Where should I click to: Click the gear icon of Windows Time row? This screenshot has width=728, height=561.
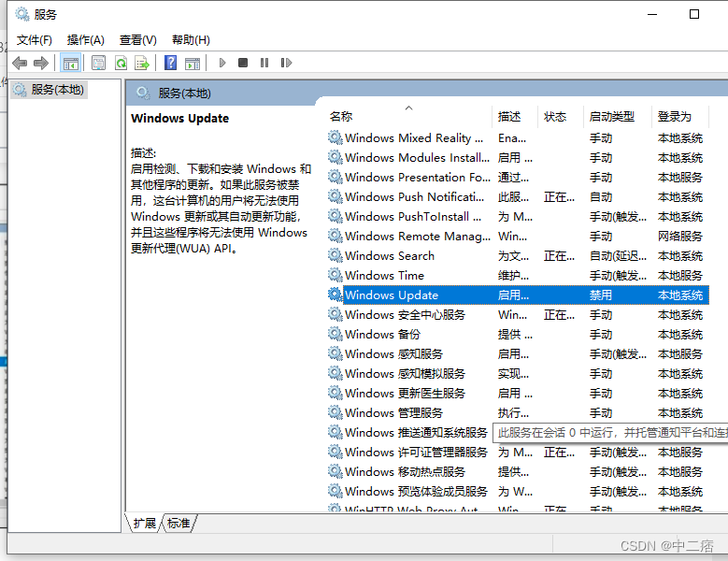point(335,275)
